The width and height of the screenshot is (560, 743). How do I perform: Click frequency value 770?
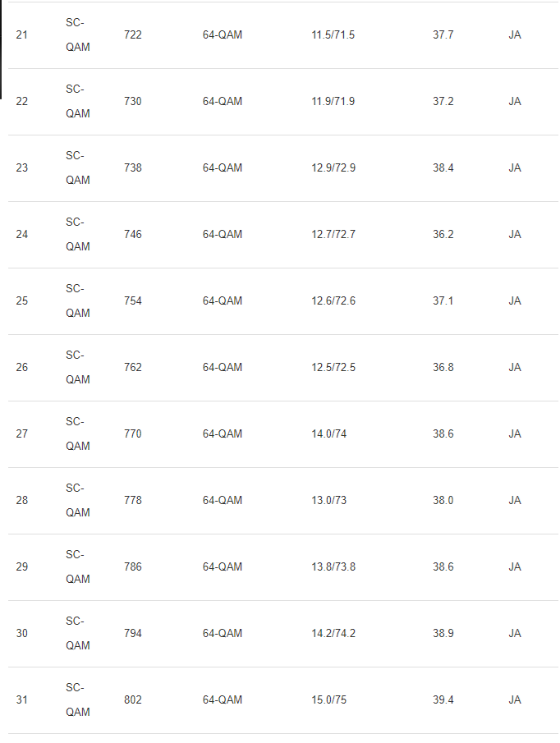coord(133,434)
